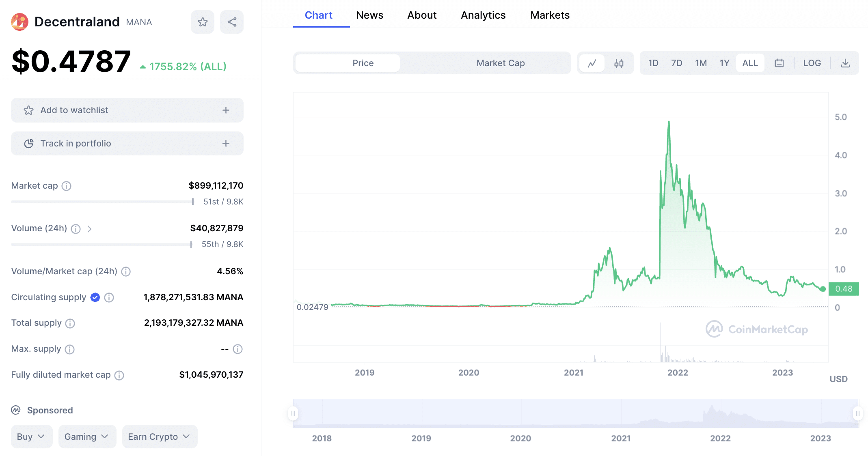This screenshot has height=456, width=868.
Task: Click total supply value 2,193,179,327.32 MANA
Action: click(x=194, y=323)
